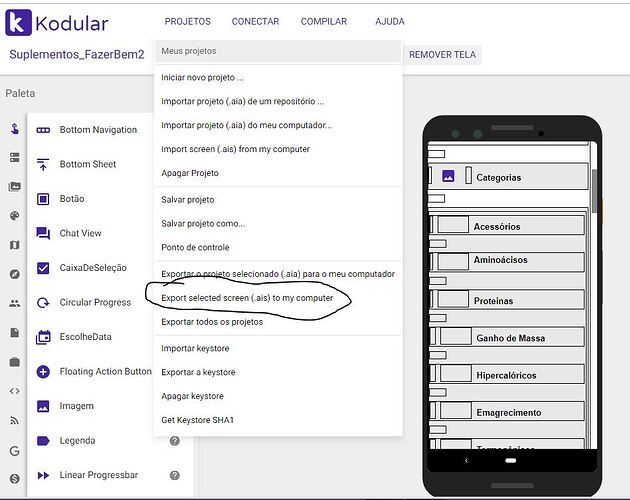Image resolution: width=630 pixels, height=500 pixels.
Task: Open the COMPILAR menu
Action: (324, 21)
